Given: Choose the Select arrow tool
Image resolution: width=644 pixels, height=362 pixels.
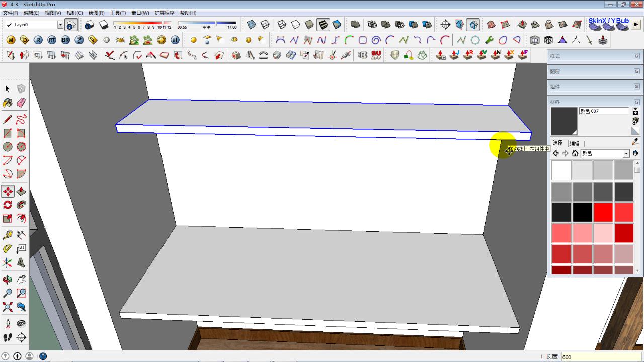Looking at the screenshot, I should click(x=7, y=89).
